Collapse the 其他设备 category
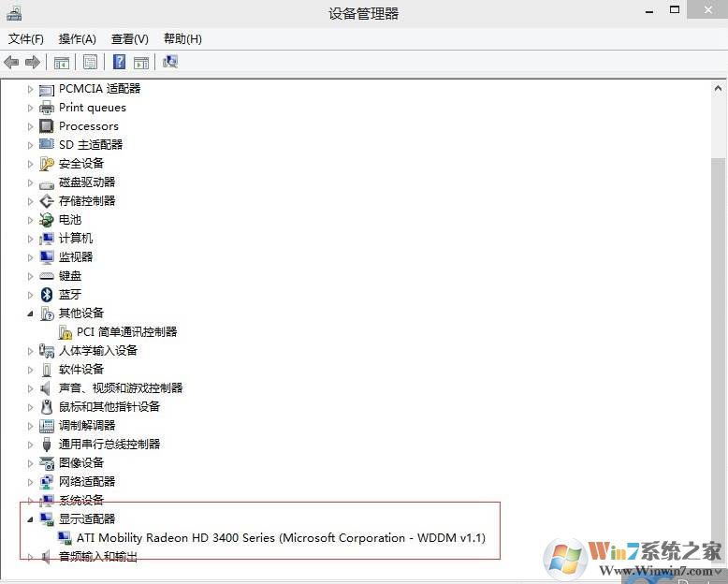 (x=30, y=314)
